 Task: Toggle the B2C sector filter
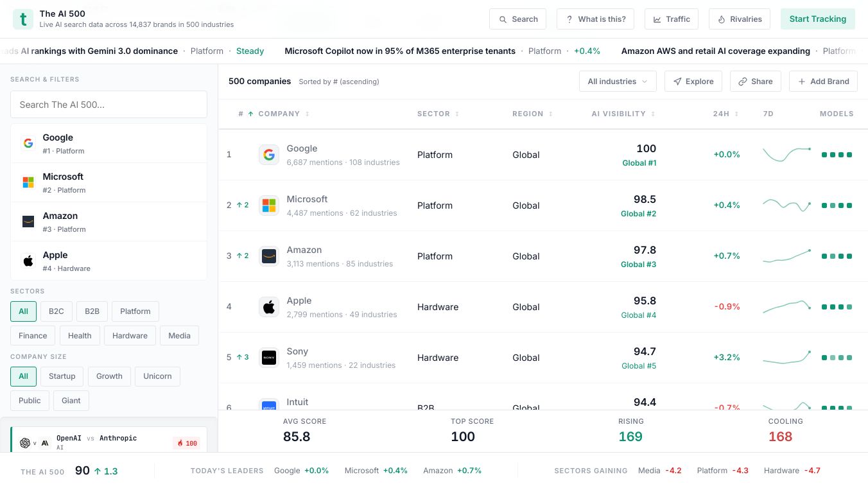[x=56, y=311]
